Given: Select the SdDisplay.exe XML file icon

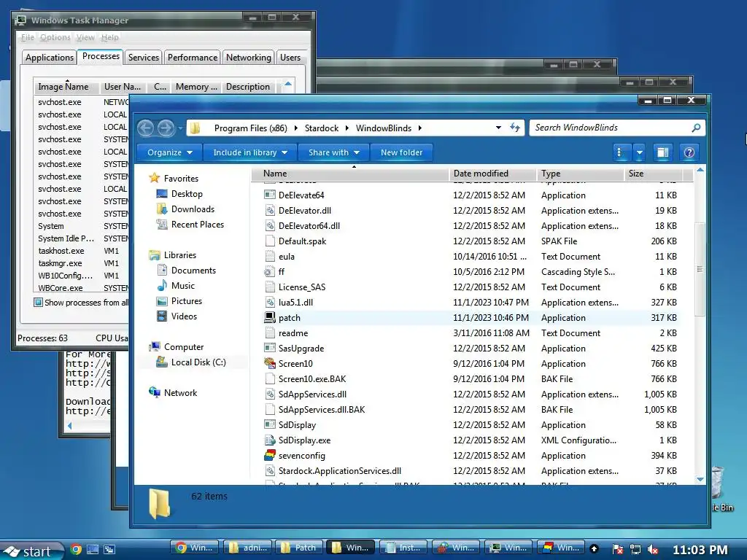Looking at the screenshot, I should tap(270, 440).
